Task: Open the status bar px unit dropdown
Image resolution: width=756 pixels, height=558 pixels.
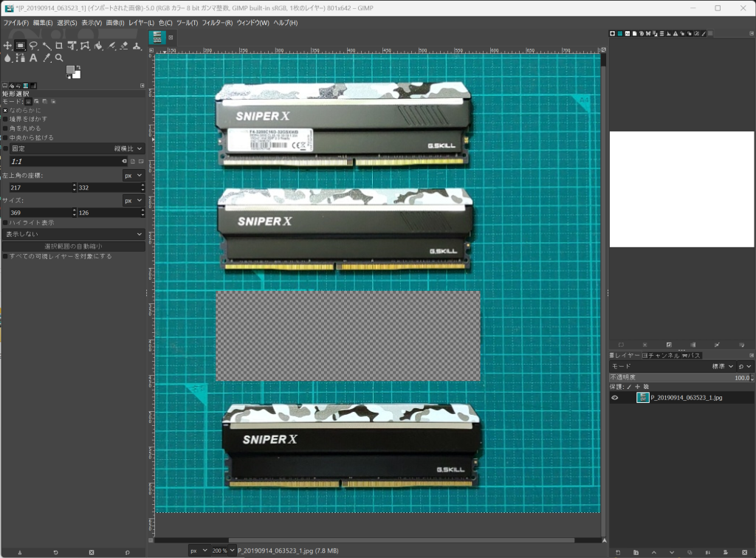Action: [x=199, y=551]
